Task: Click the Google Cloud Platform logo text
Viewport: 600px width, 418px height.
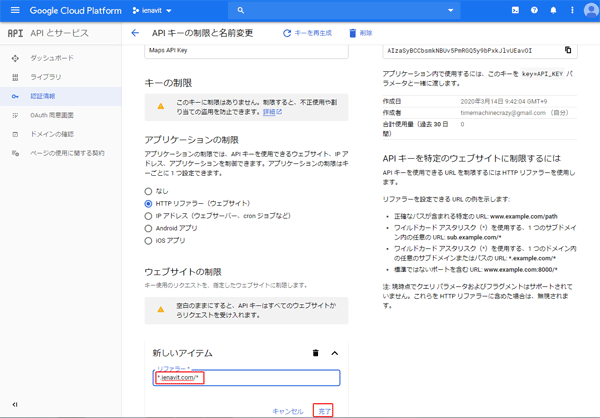Action: 75,10
